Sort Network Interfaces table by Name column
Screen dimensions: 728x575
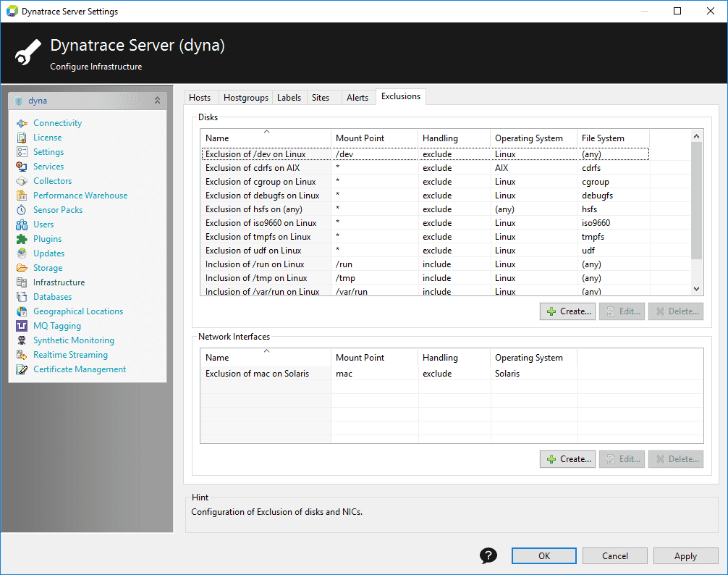point(266,358)
